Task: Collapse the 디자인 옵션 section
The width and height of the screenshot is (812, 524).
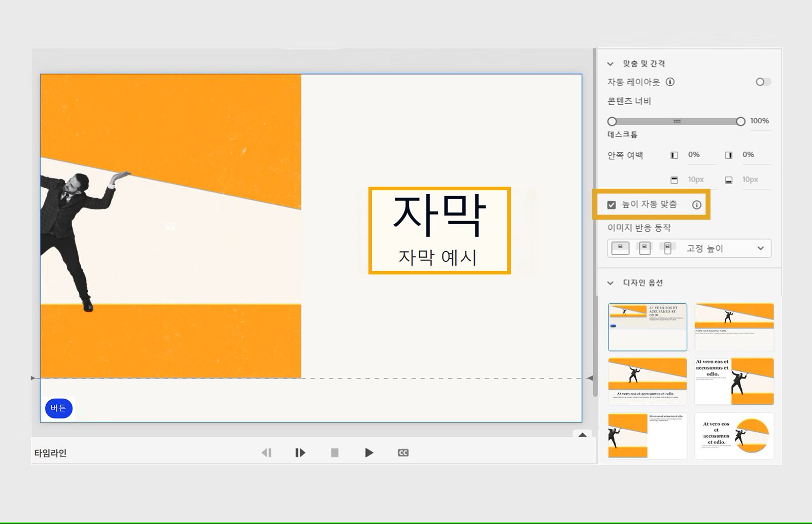Action: pyautogui.click(x=611, y=283)
